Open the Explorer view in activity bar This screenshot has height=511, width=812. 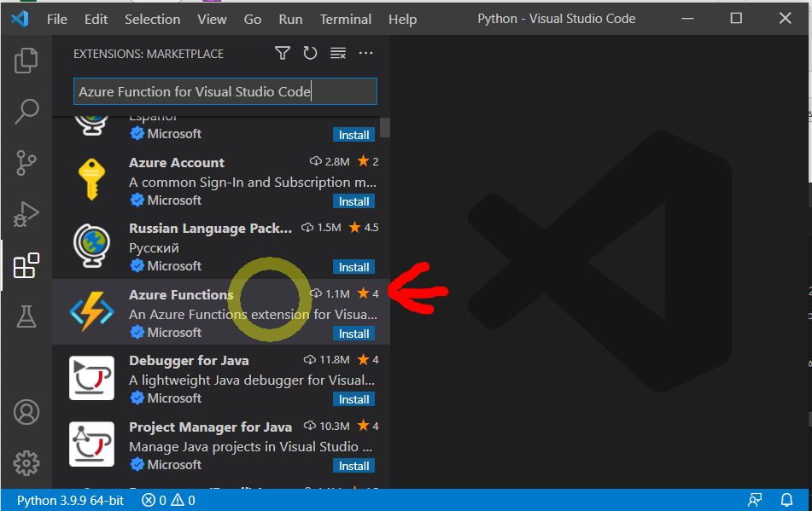26,61
